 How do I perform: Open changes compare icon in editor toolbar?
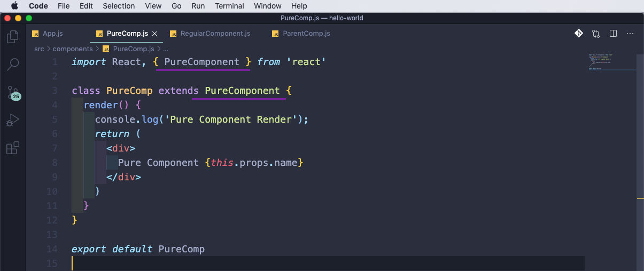[x=596, y=33]
